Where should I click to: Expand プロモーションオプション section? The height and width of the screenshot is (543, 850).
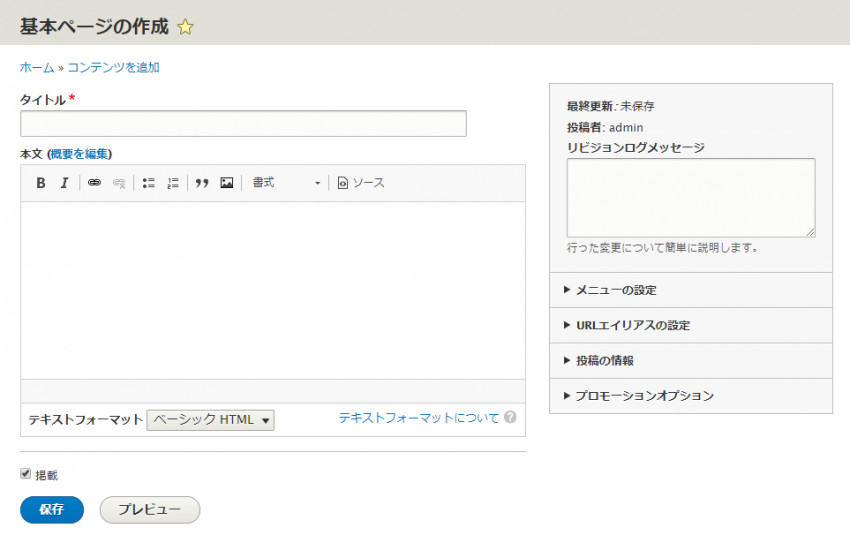tap(691, 396)
